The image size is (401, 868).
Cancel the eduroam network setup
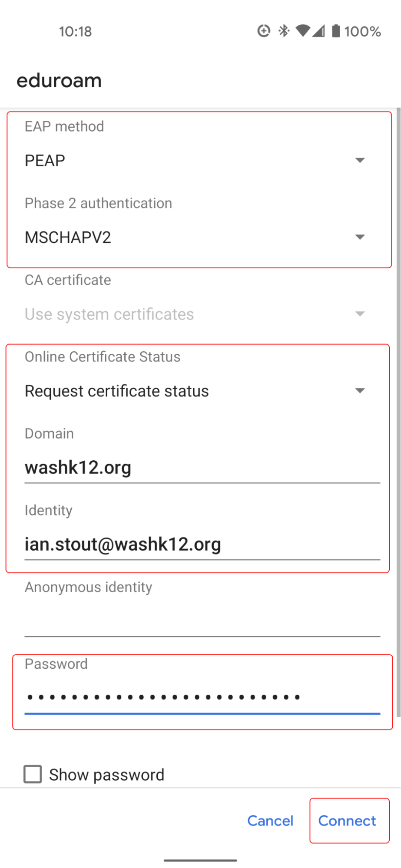[x=270, y=821]
